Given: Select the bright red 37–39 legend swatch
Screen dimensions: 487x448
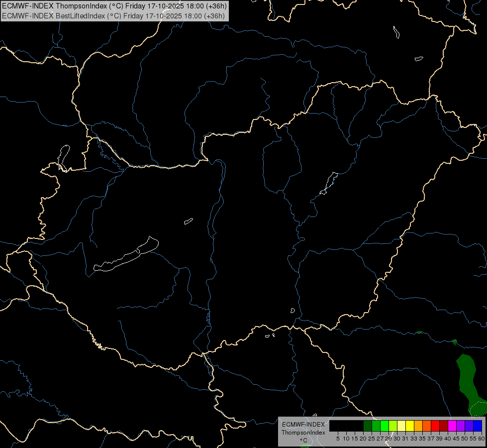Looking at the screenshot, I should (435, 426).
